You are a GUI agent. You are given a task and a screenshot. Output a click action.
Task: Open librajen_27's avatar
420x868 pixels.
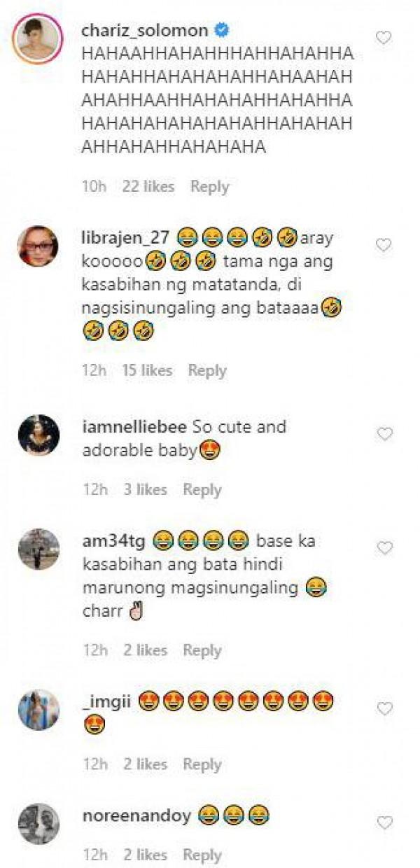38,246
